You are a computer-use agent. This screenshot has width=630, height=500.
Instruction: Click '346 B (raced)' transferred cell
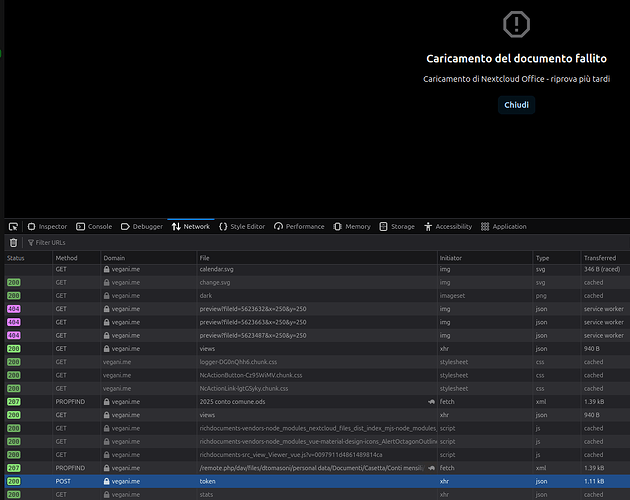coord(602,269)
